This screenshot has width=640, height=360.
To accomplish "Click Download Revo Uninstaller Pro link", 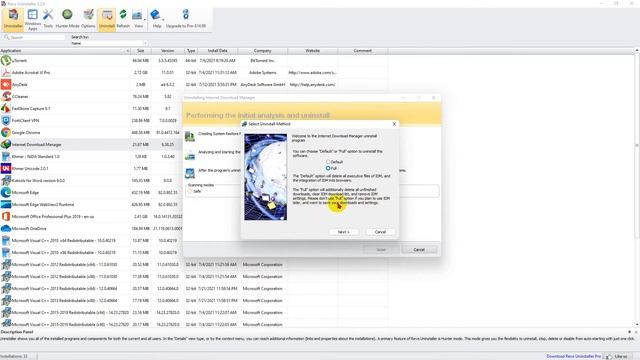I will coord(574,356).
